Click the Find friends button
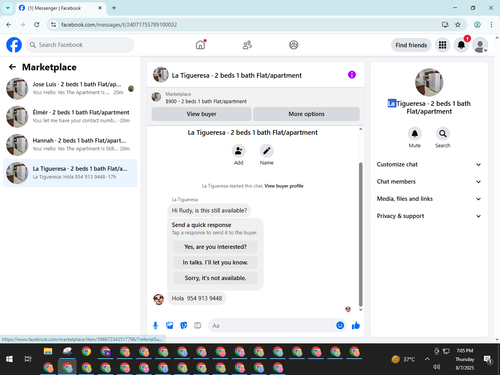This screenshot has width=500, height=375. coord(411,45)
